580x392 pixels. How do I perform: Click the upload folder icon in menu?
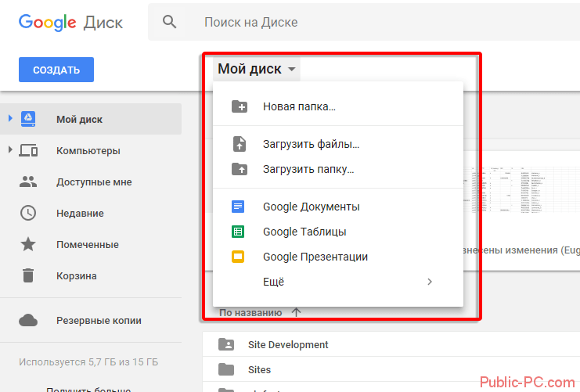pos(240,169)
